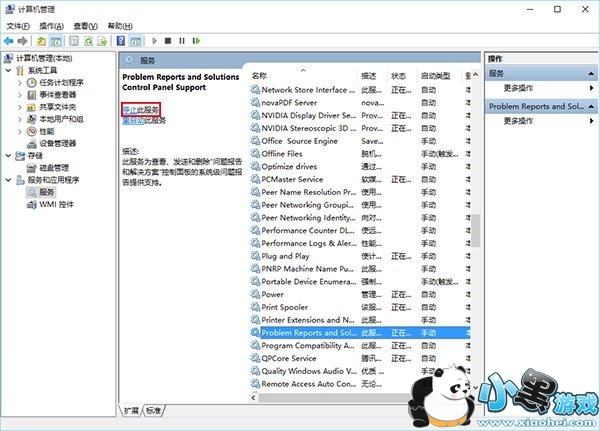Open the 操作(A) menu

tap(51, 25)
